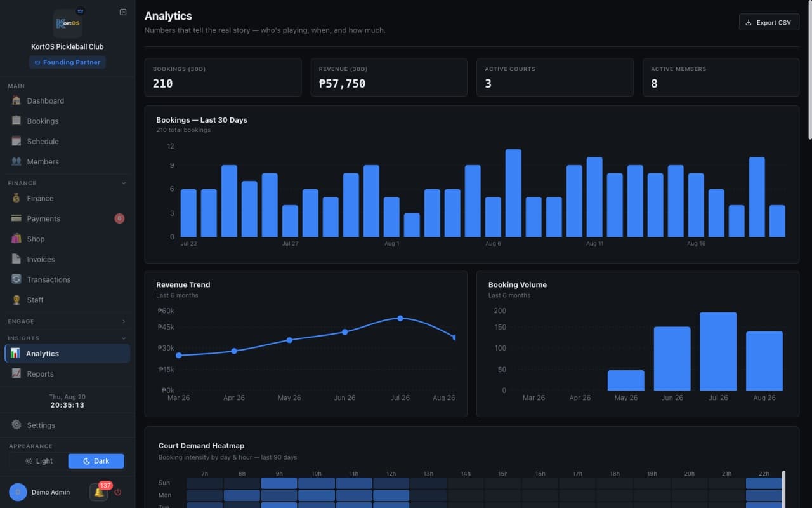This screenshot has width=812, height=508.
Task: Collapse the Insights section chevron
Action: (x=124, y=338)
